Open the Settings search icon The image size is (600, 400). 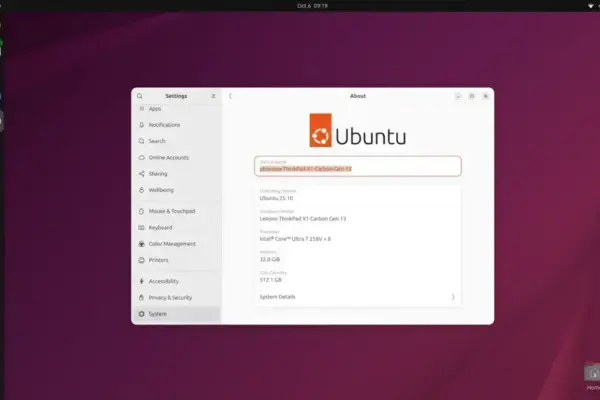(140, 96)
